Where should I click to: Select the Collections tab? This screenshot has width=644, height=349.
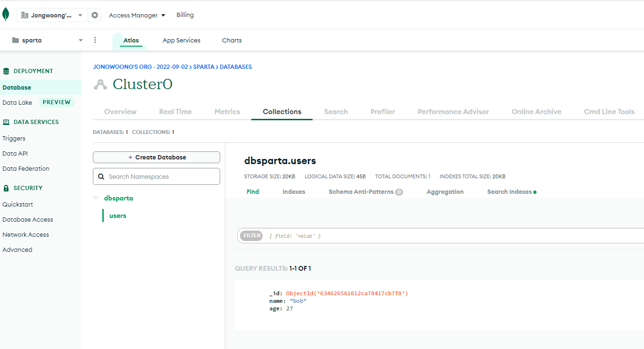282,112
